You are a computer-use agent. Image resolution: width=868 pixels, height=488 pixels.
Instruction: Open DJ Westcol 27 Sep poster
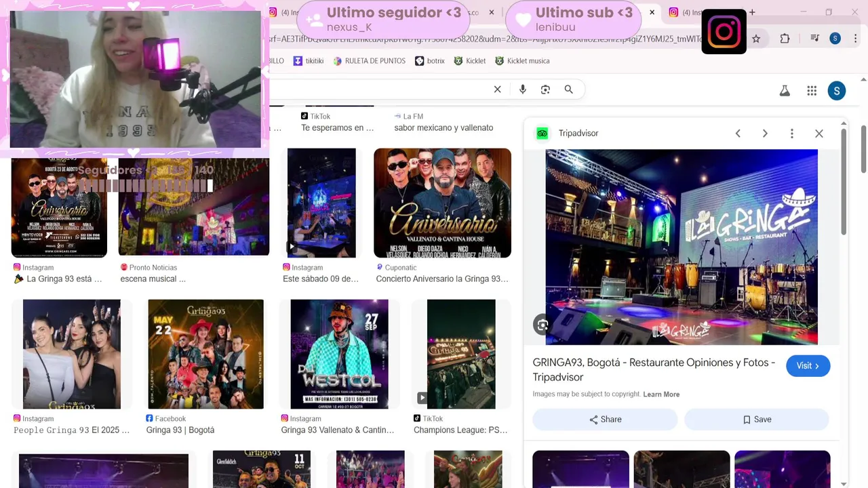point(339,354)
